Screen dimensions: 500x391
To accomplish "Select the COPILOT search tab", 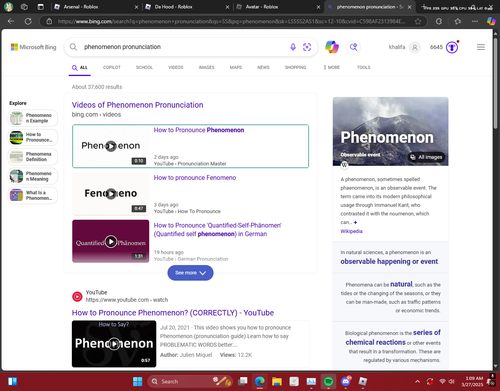I will (x=112, y=67).
